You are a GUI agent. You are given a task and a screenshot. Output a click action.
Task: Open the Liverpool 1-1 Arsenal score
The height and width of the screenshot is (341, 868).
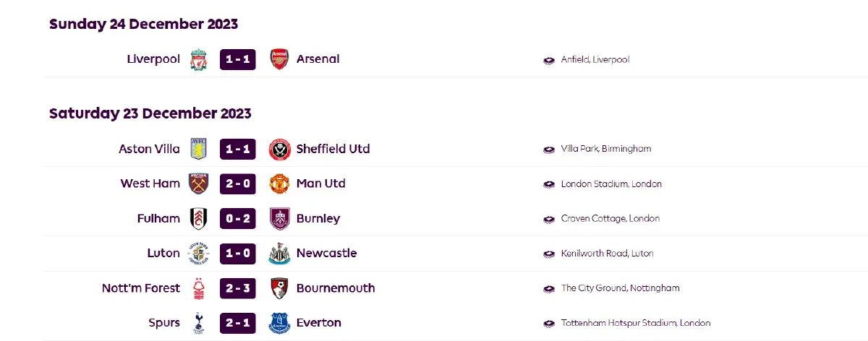pos(238,59)
